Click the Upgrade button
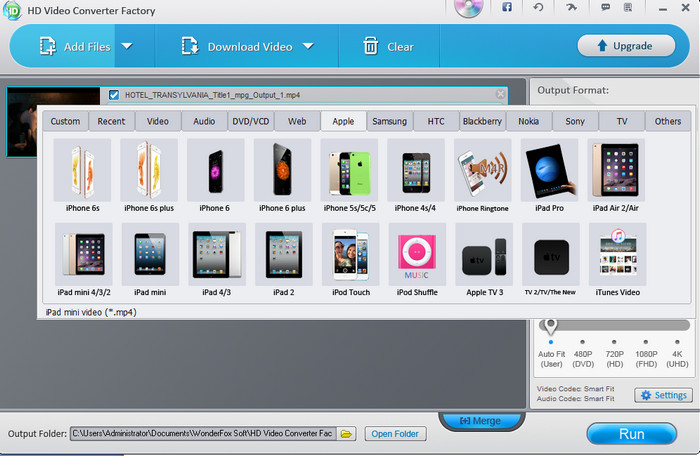 pos(626,46)
